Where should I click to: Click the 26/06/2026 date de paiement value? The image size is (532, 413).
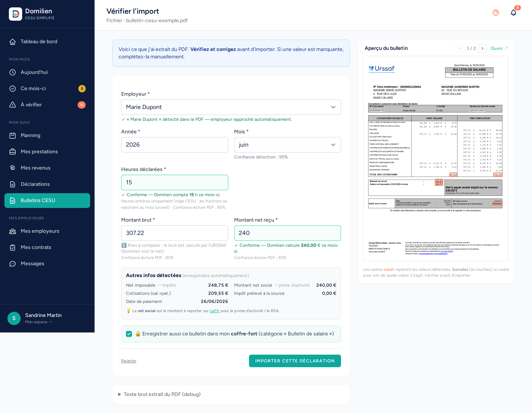point(214,301)
